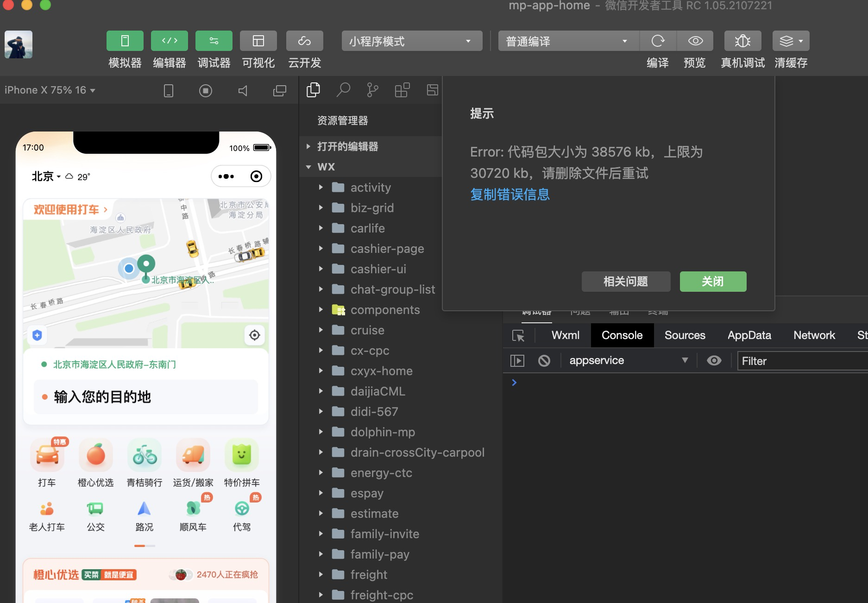The width and height of the screenshot is (868, 603).
Task: Click the simulator phone device icon
Action: (169, 90)
